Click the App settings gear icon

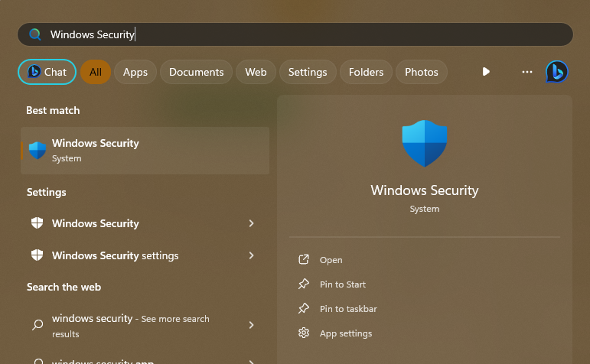[x=304, y=333]
